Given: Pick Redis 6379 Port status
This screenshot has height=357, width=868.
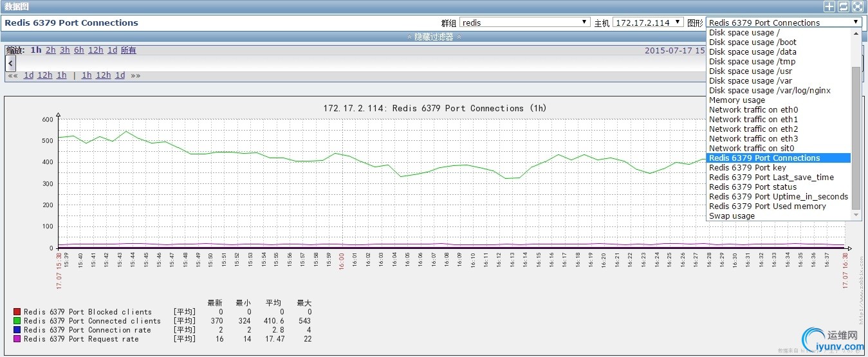Looking at the screenshot, I should tap(779, 187).
